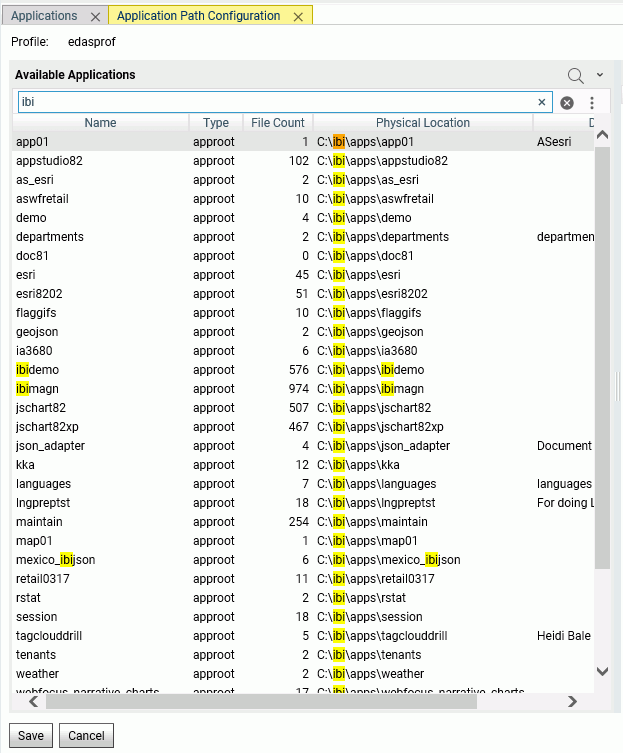
Task: Select the esri8202 application name
Action: click(39, 294)
